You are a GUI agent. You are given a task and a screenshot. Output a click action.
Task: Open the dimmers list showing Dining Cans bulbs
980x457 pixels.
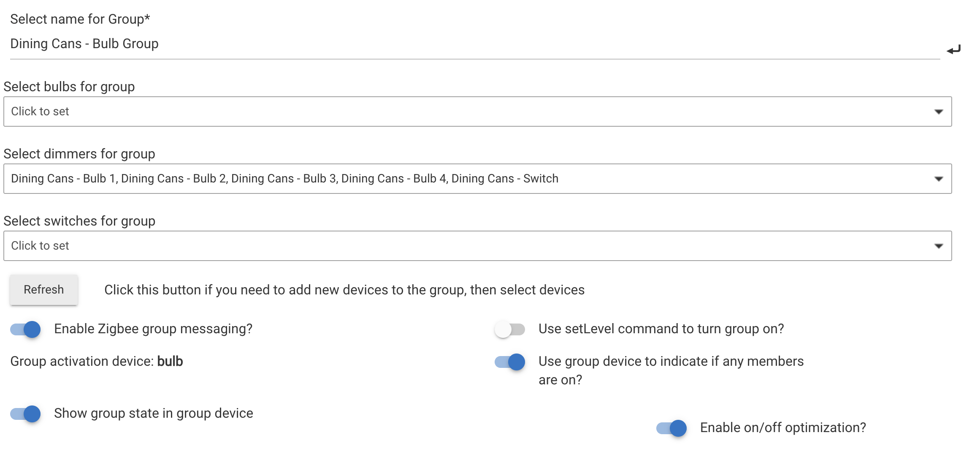click(x=464, y=179)
